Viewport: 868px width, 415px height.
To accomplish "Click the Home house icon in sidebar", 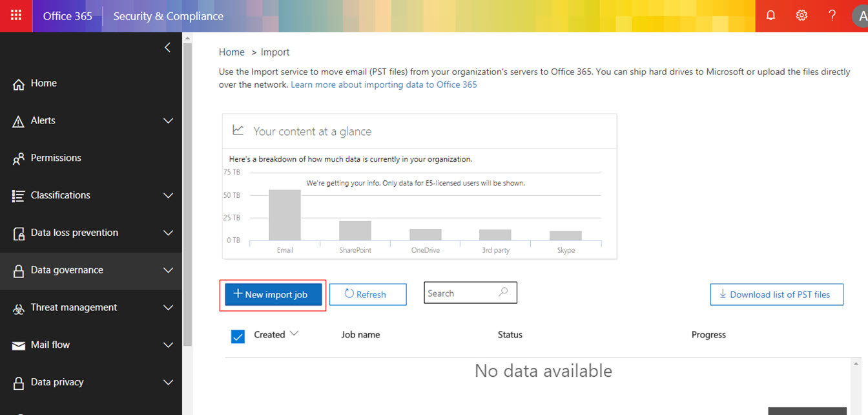I will point(19,84).
